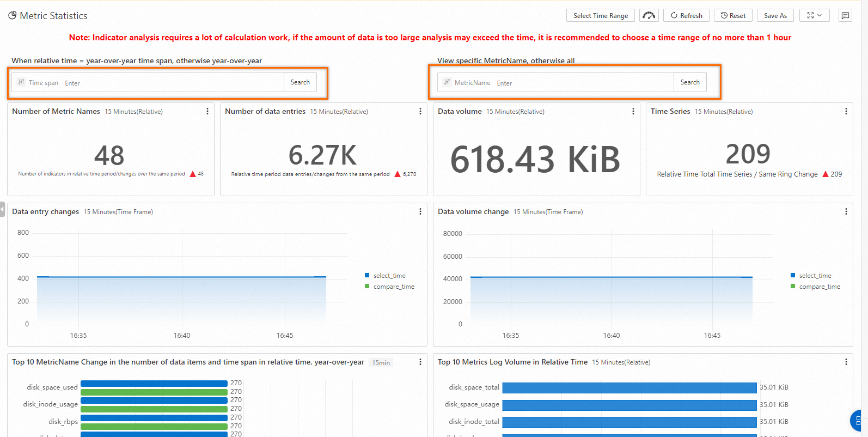Open the comment panel icon at top right
This screenshot has width=868, height=437.
click(x=845, y=15)
